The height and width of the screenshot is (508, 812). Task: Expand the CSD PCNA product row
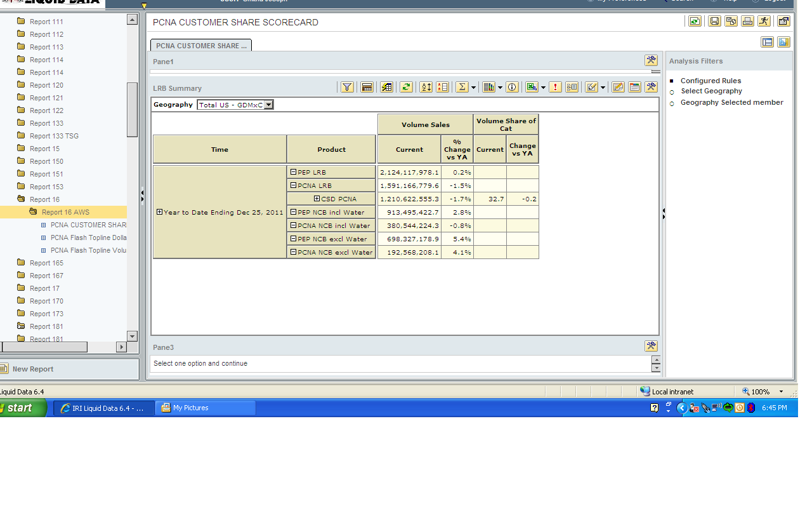317,199
